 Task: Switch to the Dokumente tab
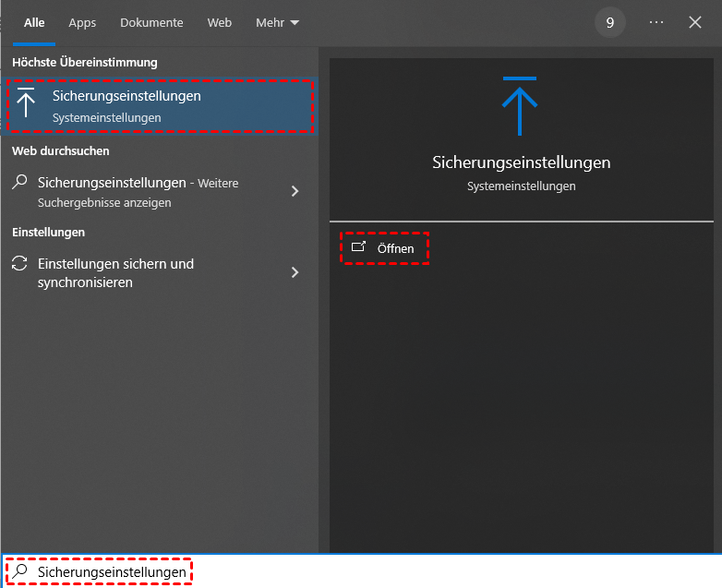[x=151, y=22]
